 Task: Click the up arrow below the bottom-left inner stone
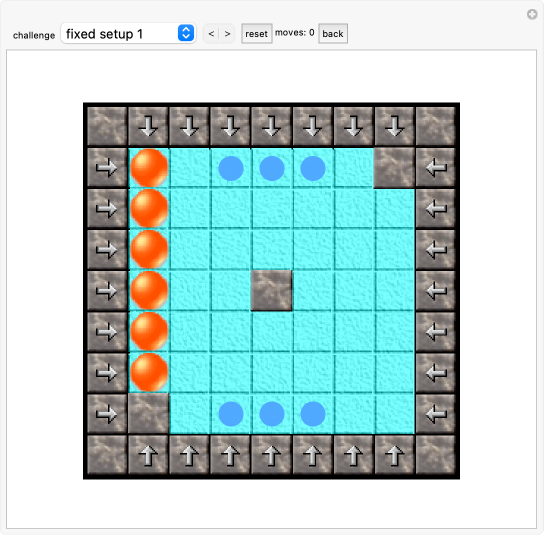tap(148, 455)
